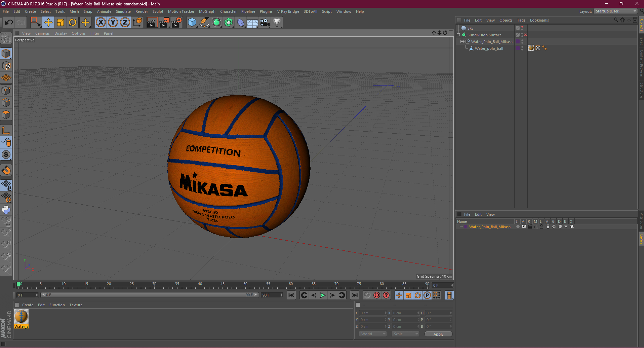Click Record Active Objects button
This screenshot has width=644, height=348.
click(367, 295)
